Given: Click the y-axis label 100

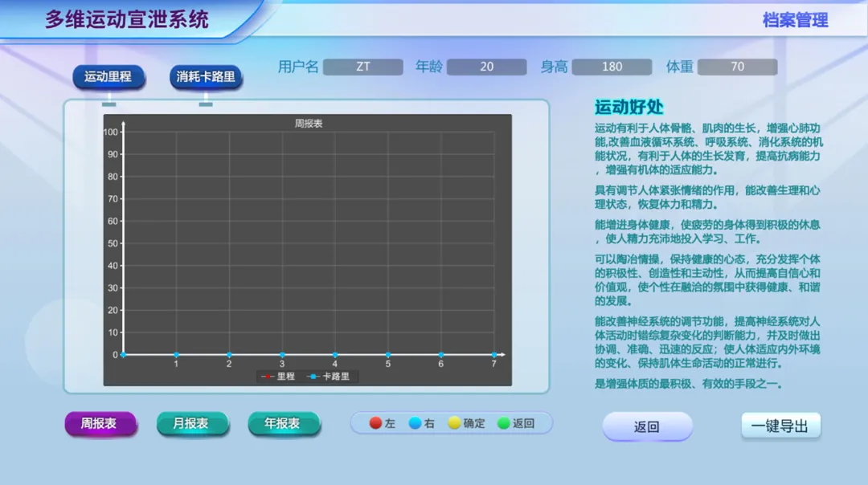Looking at the screenshot, I should (x=111, y=132).
